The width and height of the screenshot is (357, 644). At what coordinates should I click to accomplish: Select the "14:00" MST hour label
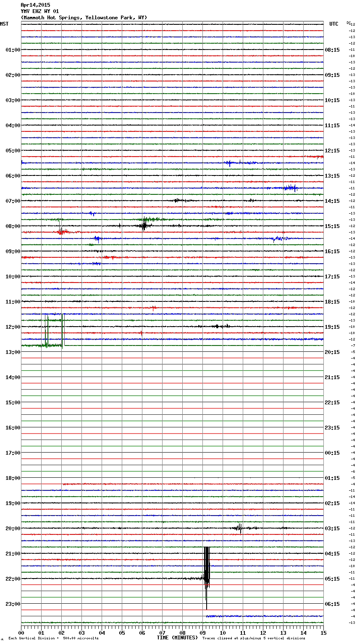click(x=13, y=377)
